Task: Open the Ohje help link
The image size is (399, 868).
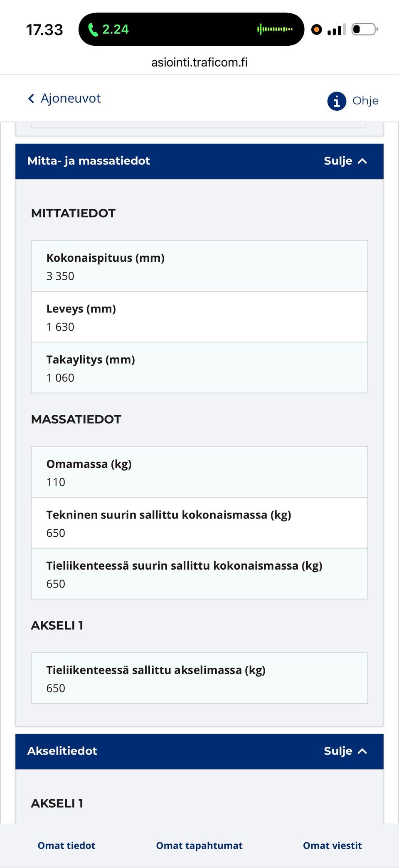Action: (365, 101)
